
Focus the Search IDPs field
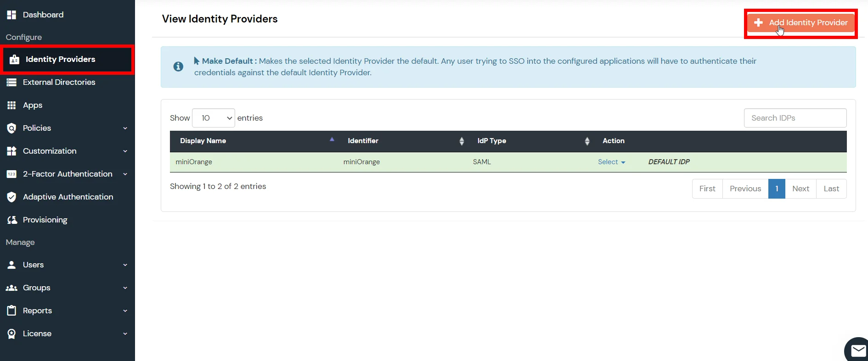(x=795, y=118)
